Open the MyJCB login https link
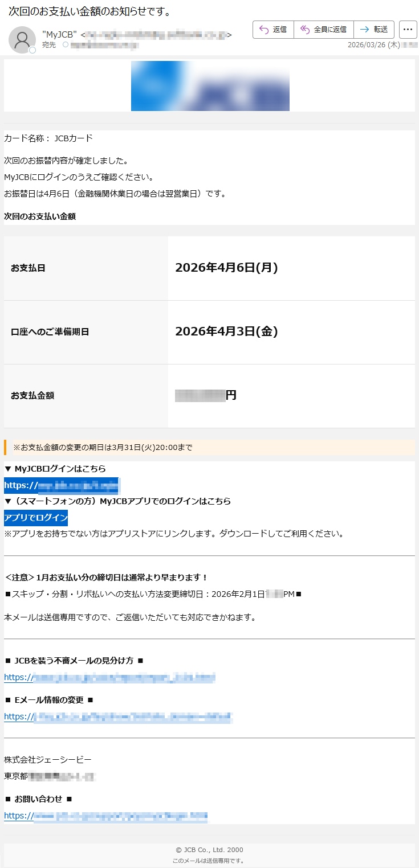Screen dimensions: 419x868 pos(62,486)
